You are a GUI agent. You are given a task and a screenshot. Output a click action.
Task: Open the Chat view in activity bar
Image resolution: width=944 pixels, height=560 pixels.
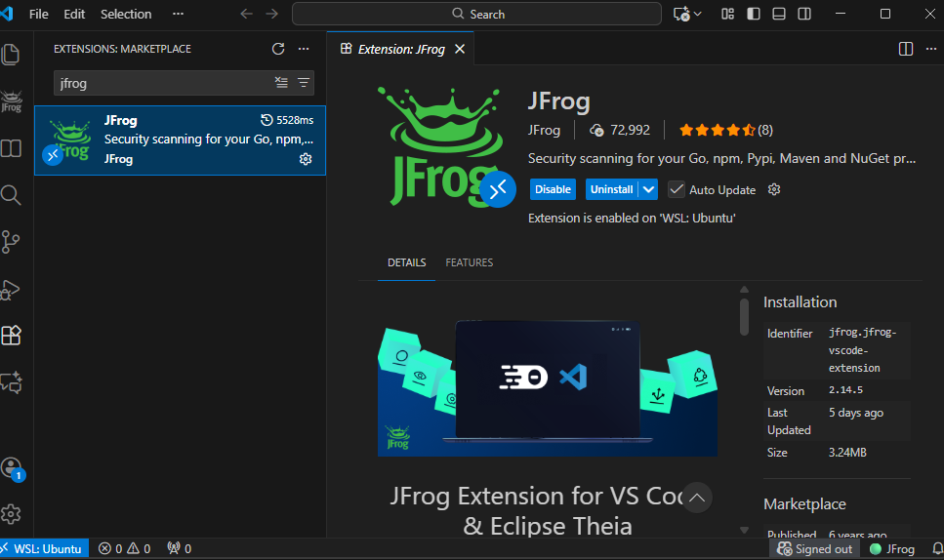pos(11,382)
